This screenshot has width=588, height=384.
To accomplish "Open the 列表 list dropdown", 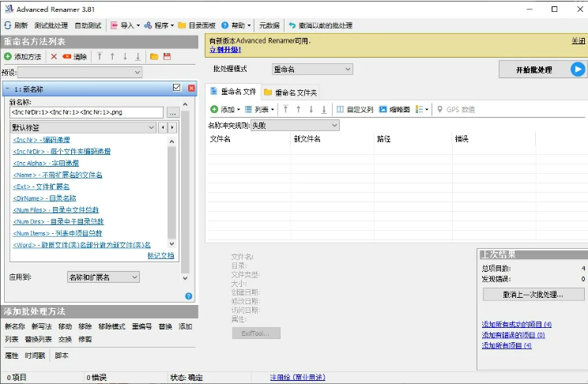I will (x=259, y=110).
